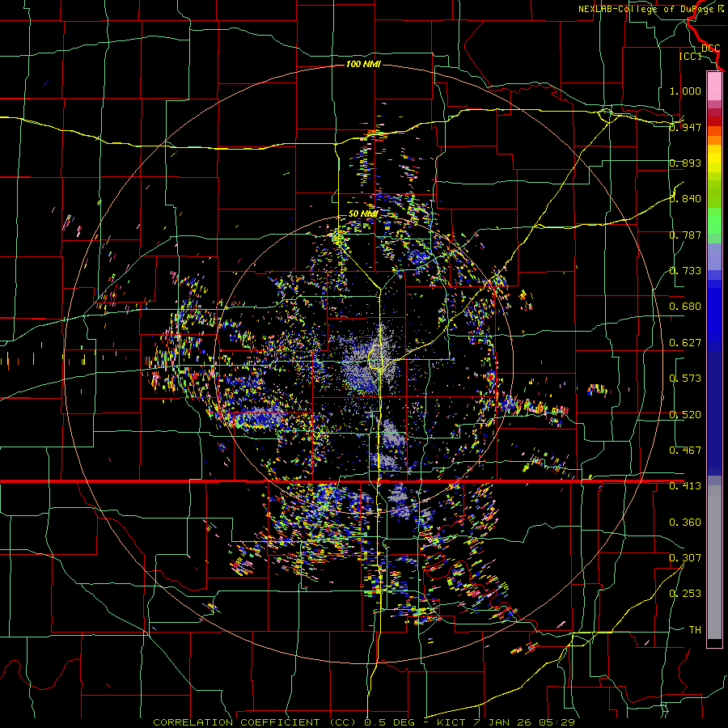Pick the red band on the color scale
The image size is (728, 728).
pyautogui.click(x=714, y=121)
